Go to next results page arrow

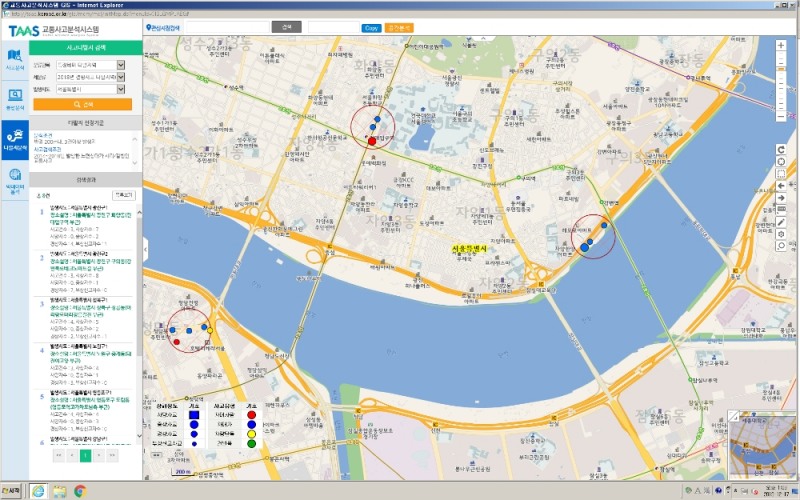click(99, 455)
